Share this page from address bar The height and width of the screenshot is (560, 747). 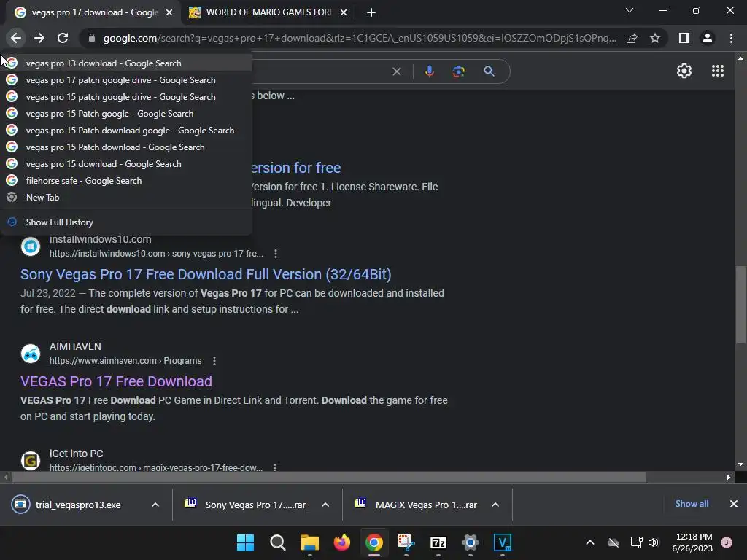(x=632, y=38)
